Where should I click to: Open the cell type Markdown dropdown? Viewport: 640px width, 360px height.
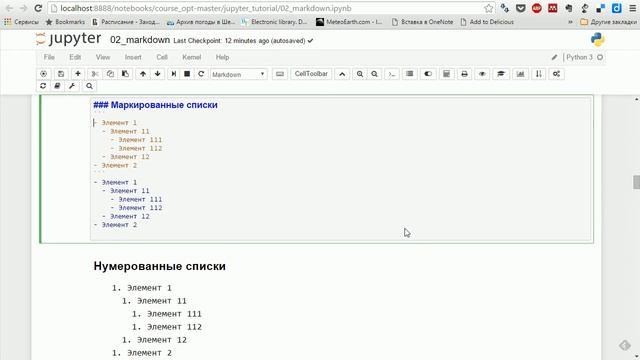[239, 74]
